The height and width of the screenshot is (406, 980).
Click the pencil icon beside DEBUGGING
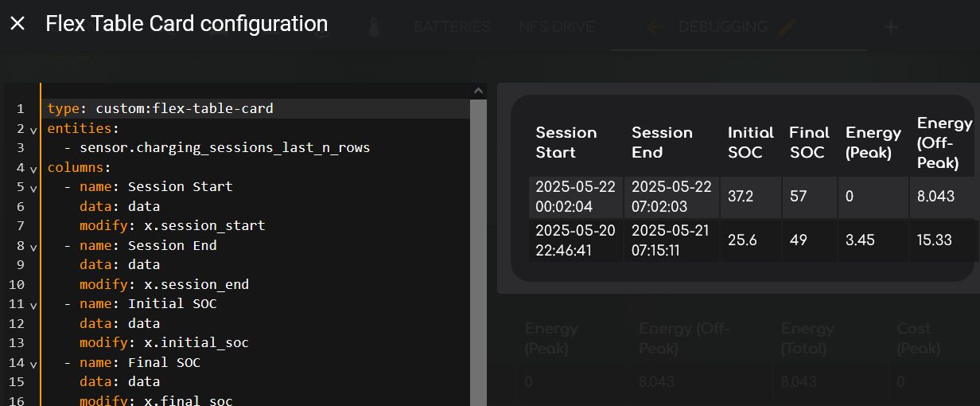(787, 27)
